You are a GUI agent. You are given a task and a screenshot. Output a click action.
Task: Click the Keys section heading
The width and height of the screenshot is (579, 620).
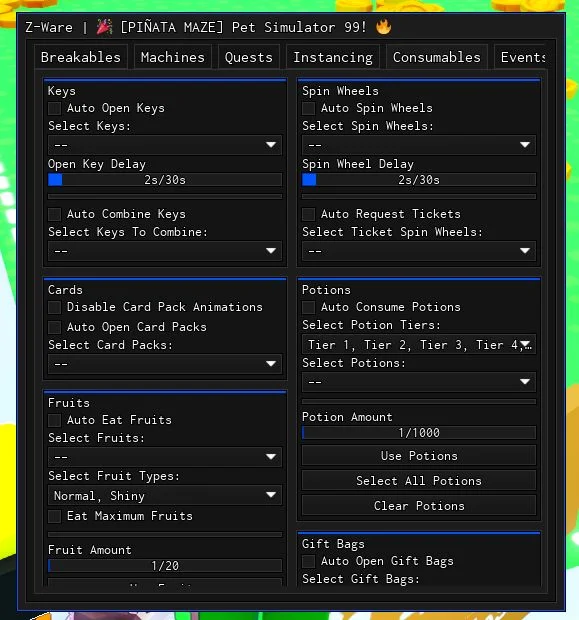click(x=62, y=91)
